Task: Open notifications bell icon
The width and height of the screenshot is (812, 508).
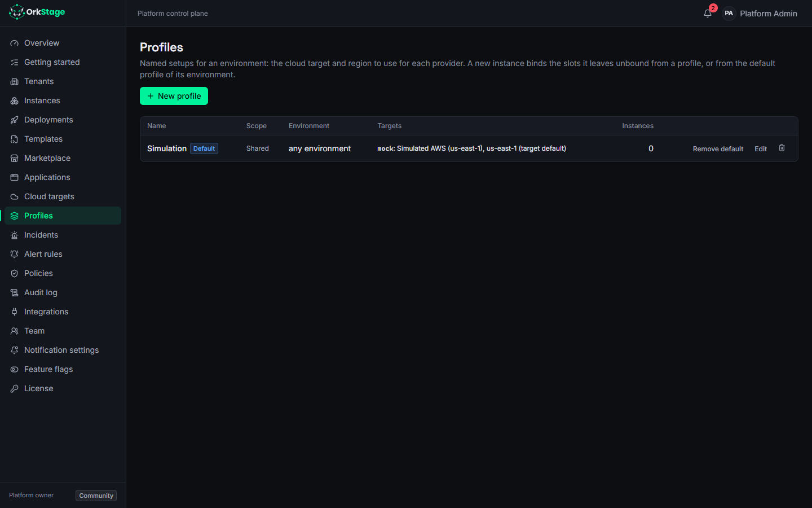Action: click(708, 14)
